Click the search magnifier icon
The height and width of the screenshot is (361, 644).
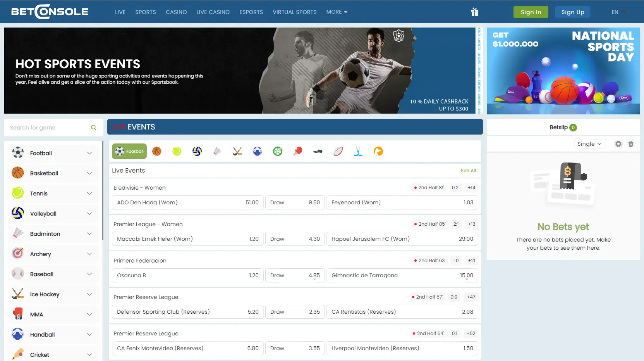coord(94,128)
